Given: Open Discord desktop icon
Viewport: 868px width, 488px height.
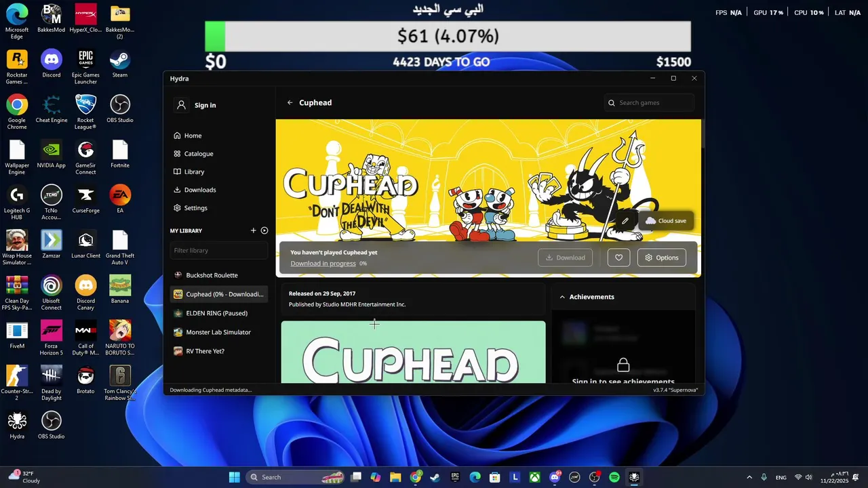Looking at the screenshot, I should 51,64.
